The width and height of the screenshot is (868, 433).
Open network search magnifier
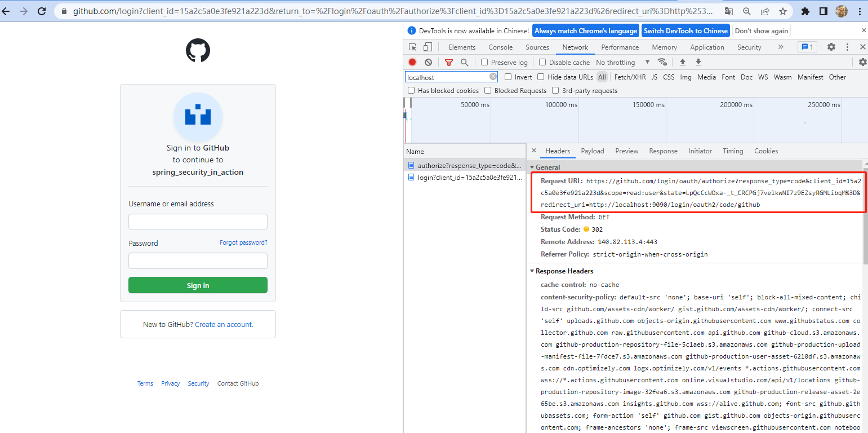click(464, 62)
